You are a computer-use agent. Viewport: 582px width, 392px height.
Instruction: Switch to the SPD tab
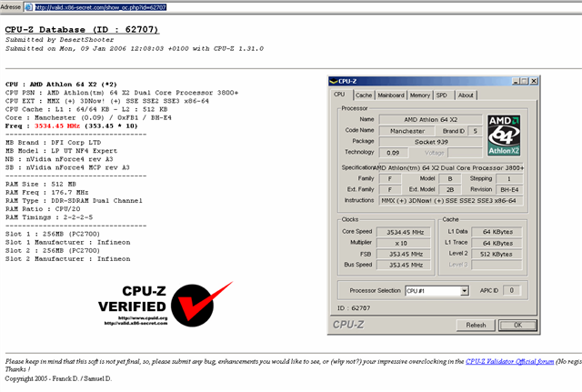(442, 95)
